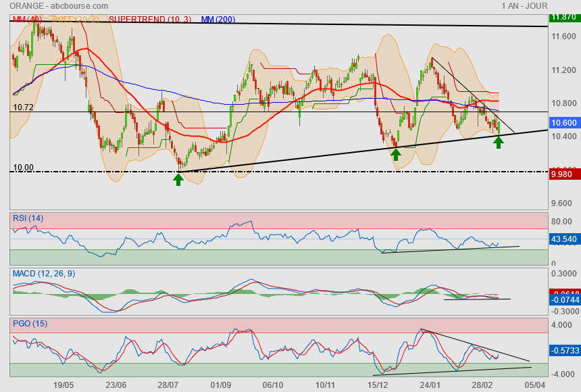Click the 10.72 horizontal level label

pos(23,107)
